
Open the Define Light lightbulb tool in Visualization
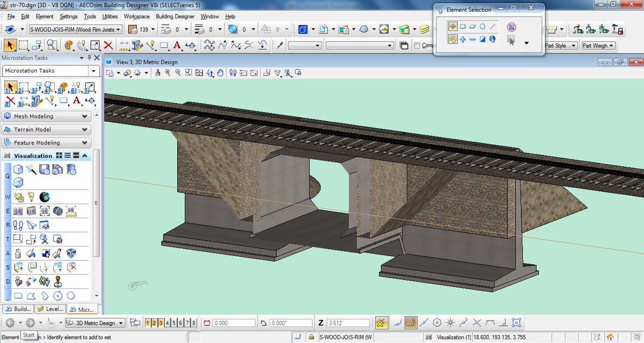point(31,196)
